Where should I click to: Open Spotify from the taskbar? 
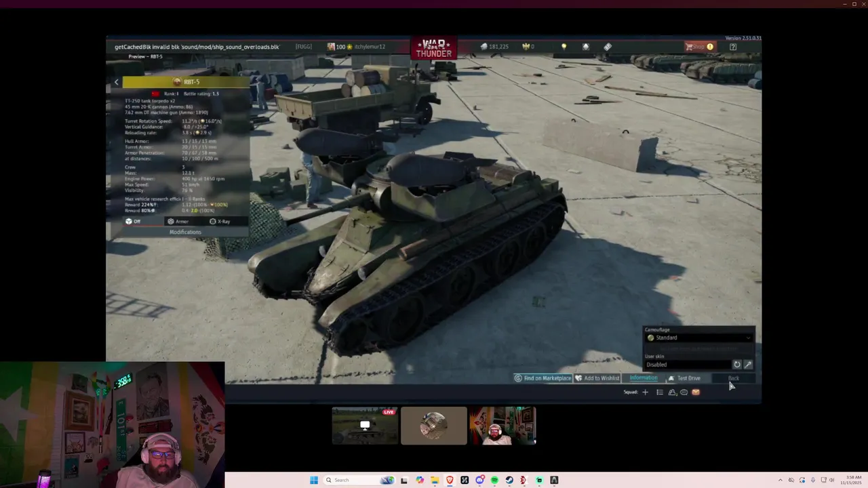(494, 480)
